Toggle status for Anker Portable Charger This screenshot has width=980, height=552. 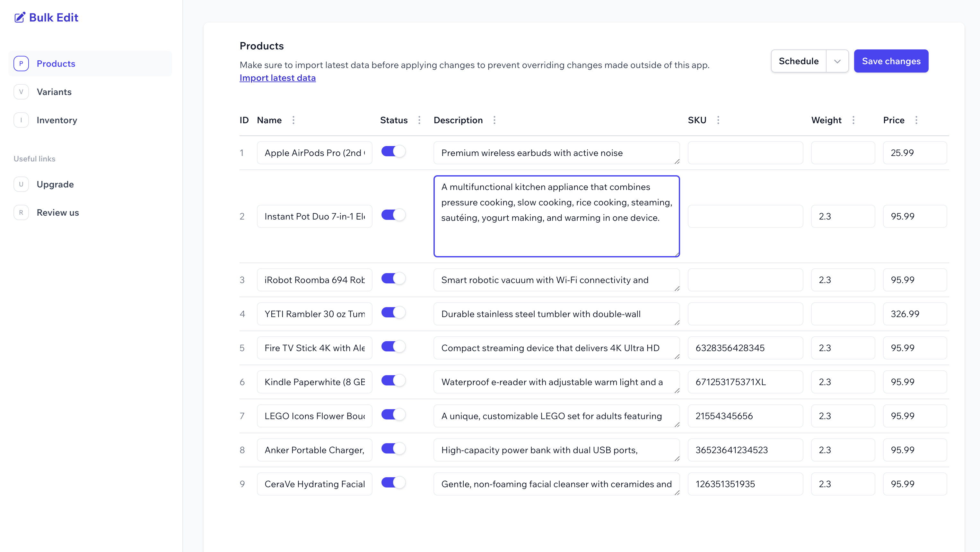(393, 449)
